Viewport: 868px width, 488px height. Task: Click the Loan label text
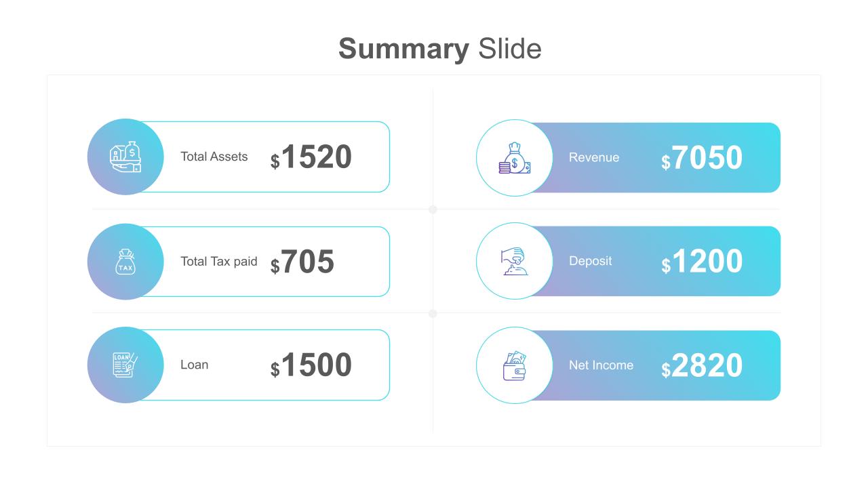tap(194, 365)
